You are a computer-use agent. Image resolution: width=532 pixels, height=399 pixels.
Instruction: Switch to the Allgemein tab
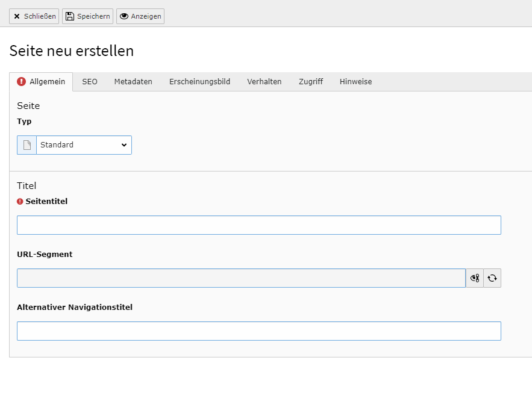(41, 82)
